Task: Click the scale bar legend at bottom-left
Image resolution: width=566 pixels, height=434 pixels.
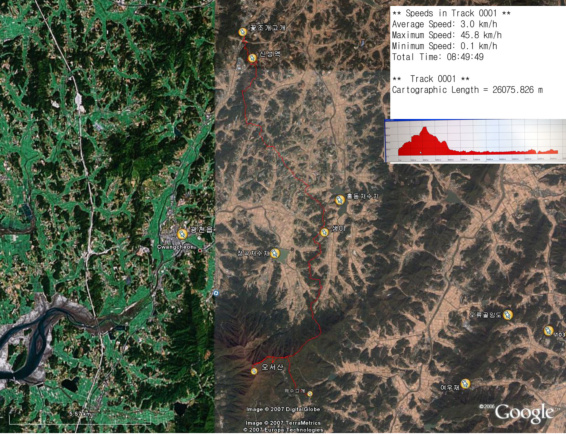Action: (80, 418)
